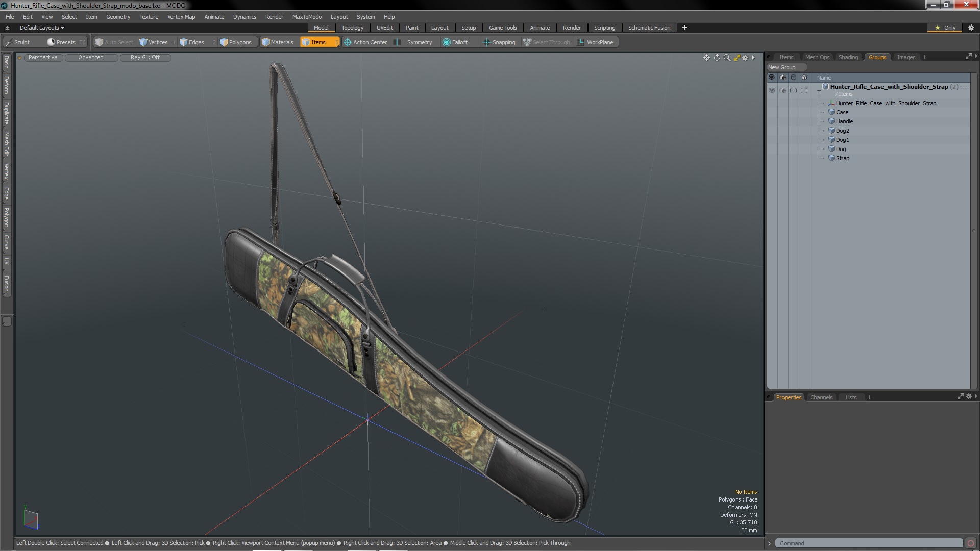Viewport: 980px width, 551px height.
Task: Select the Dog2 mesh item
Action: click(842, 131)
